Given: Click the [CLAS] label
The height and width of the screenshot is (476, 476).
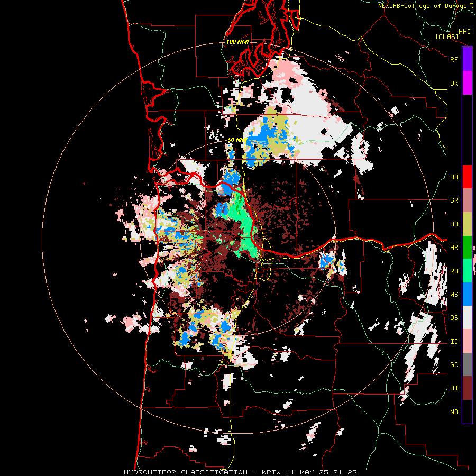Looking at the screenshot, I should pos(447,36).
